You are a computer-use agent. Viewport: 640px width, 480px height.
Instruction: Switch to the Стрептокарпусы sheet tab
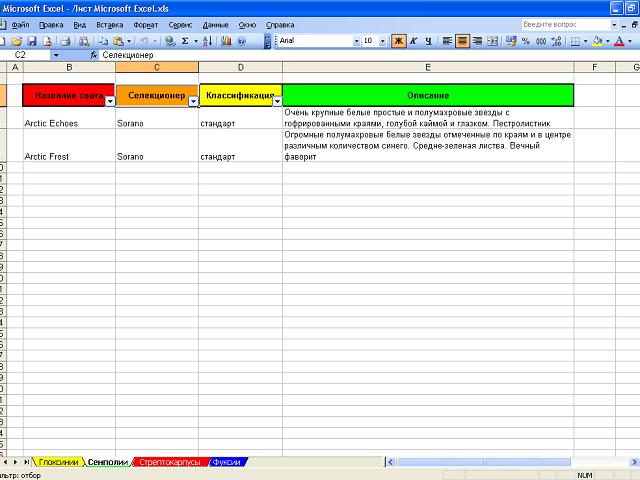(169, 462)
